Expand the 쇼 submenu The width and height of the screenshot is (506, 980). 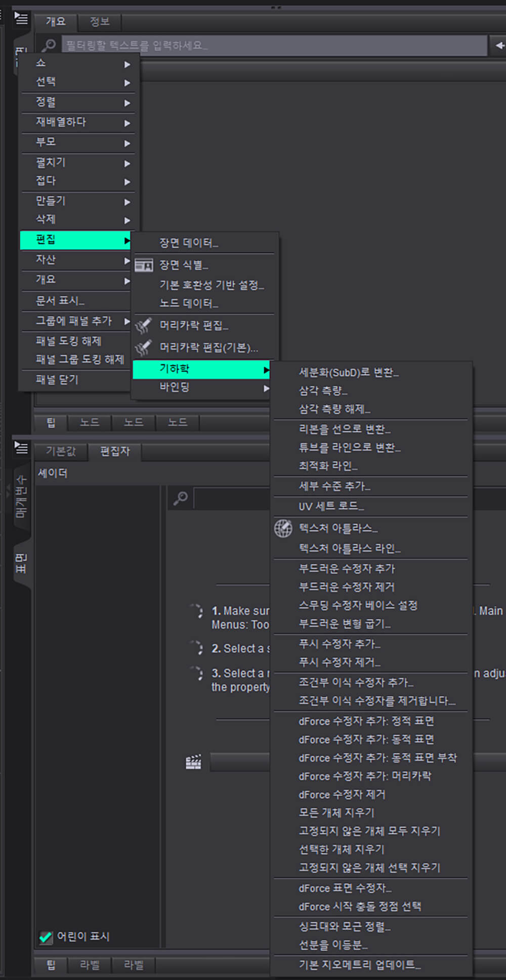click(x=78, y=64)
